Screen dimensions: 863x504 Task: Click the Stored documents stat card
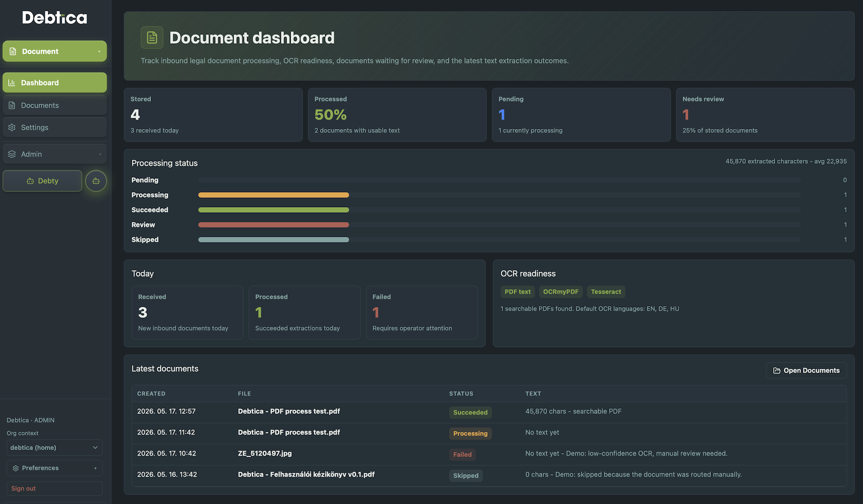point(213,115)
